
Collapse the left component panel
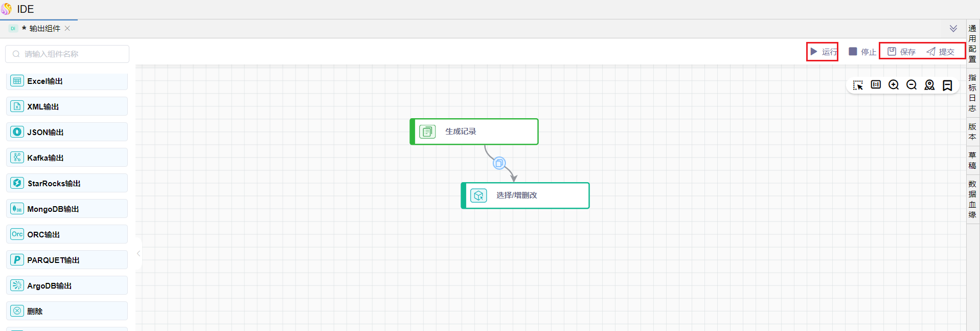139,253
